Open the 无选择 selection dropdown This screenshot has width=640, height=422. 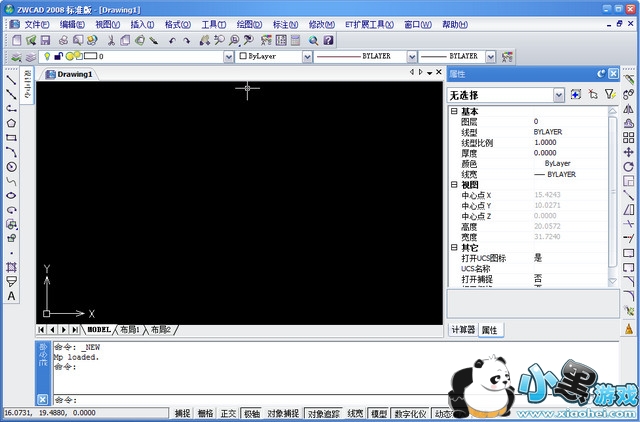(x=559, y=95)
